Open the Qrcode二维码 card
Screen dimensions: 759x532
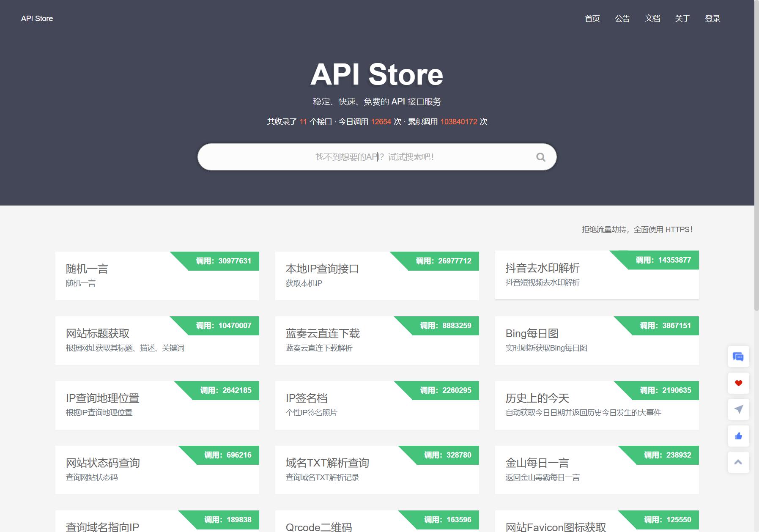click(x=377, y=521)
